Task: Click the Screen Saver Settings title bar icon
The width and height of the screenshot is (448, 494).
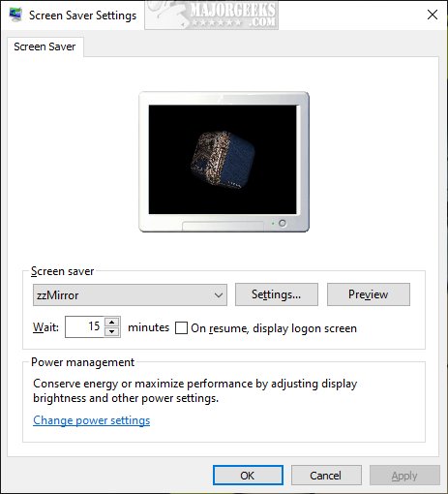Action: (x=15, y=15)
